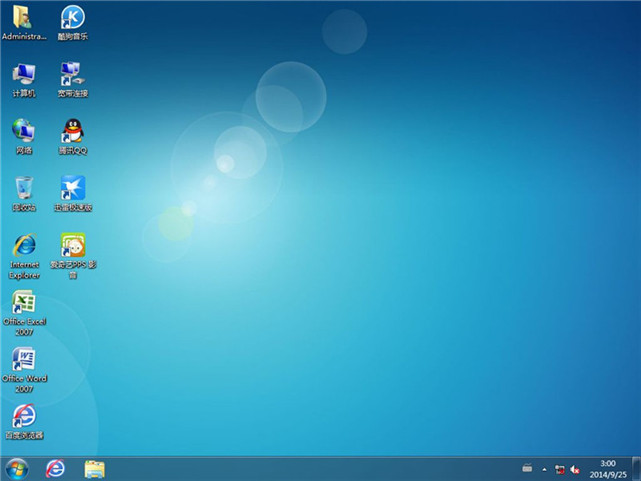Select the Office Word 2007 shortcut
641x481 pixels.
point(24,370)
